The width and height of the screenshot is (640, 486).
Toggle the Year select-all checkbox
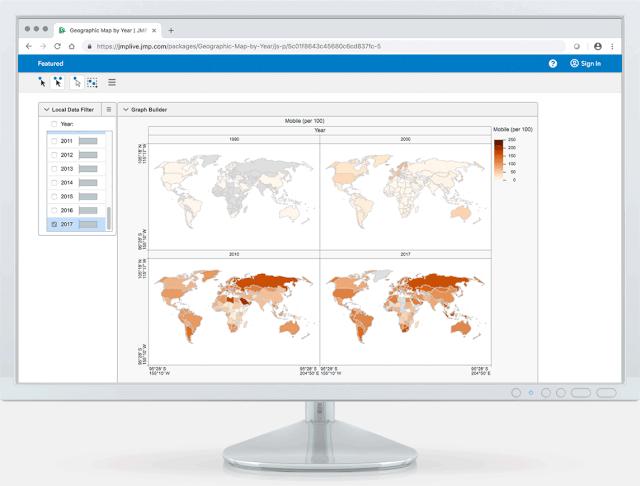(54, 124)
